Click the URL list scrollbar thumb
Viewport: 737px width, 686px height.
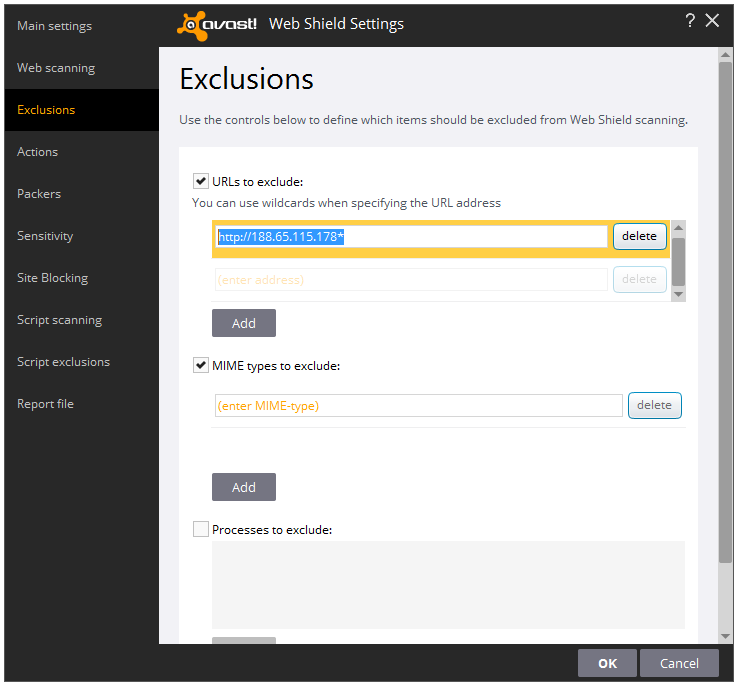pos(678,262)
